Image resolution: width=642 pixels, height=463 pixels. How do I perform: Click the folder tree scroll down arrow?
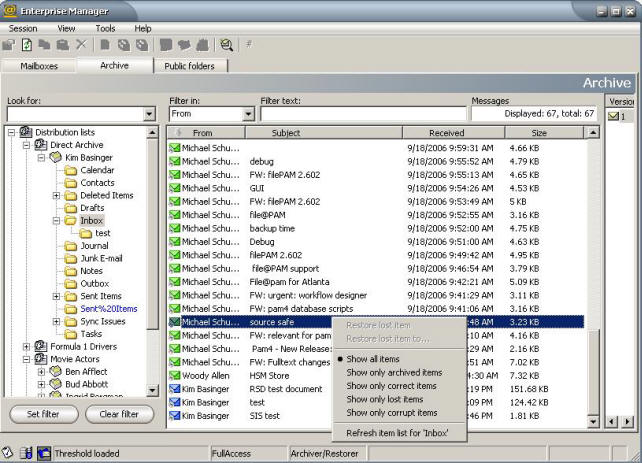pyautogui.click(x=152, y=390)
